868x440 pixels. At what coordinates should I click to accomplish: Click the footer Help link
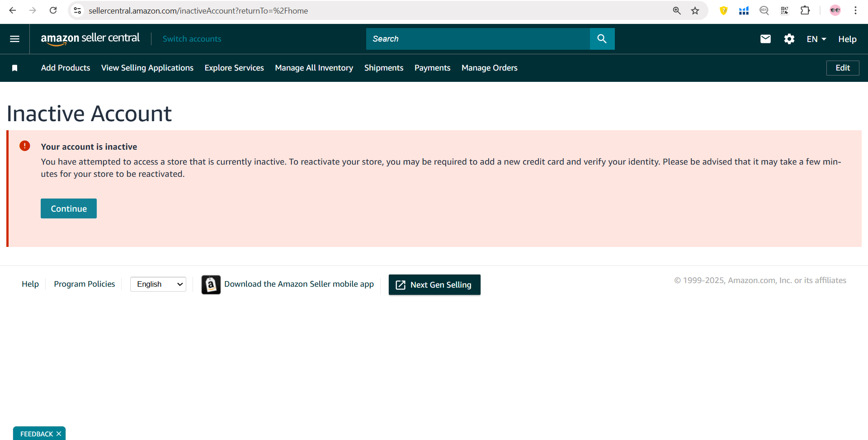30,284
